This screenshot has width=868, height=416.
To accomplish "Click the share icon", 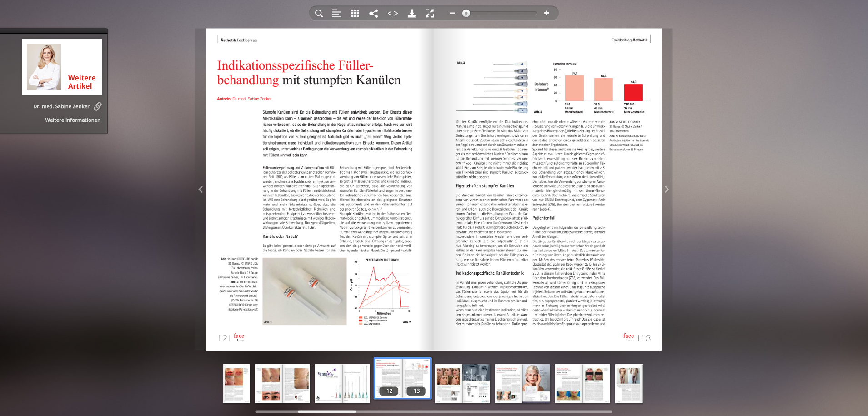I will point(373,14).
